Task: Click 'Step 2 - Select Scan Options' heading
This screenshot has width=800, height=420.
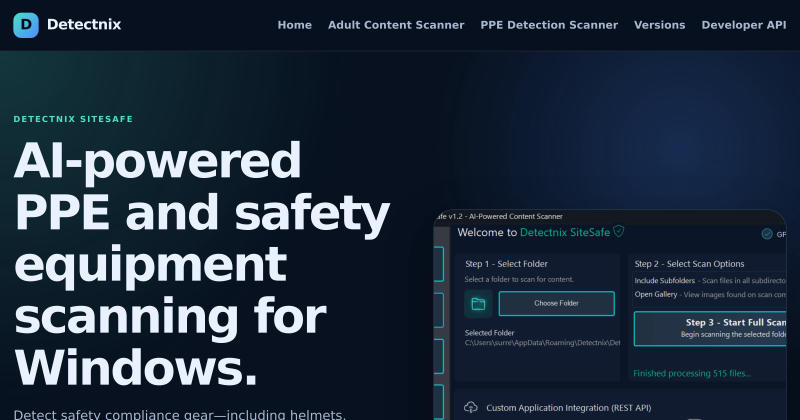Action: tap(689, 264)
